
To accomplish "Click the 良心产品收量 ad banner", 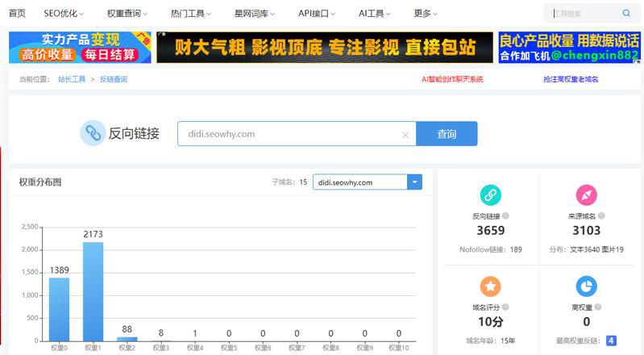I will [569, 48].
